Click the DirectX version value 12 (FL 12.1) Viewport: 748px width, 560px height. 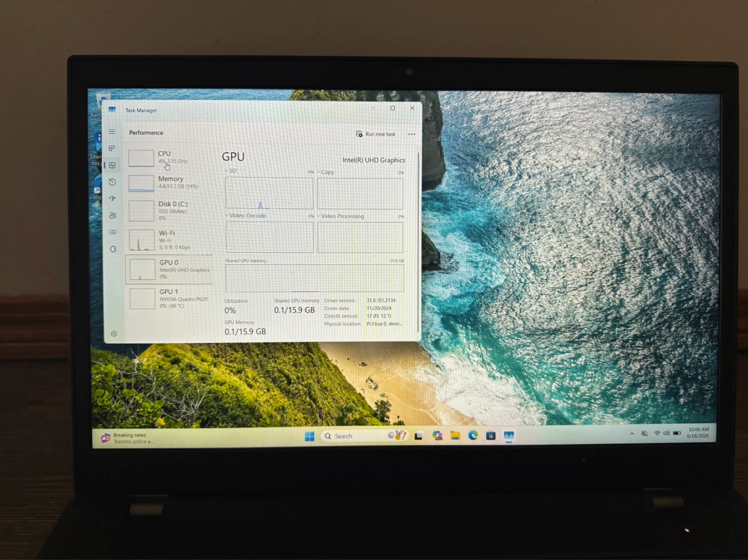(x=379, y=316)
